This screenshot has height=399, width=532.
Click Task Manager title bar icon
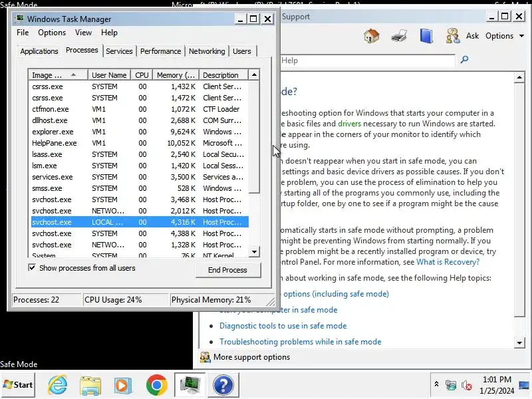pyautogui.click(x=20, y=19)
